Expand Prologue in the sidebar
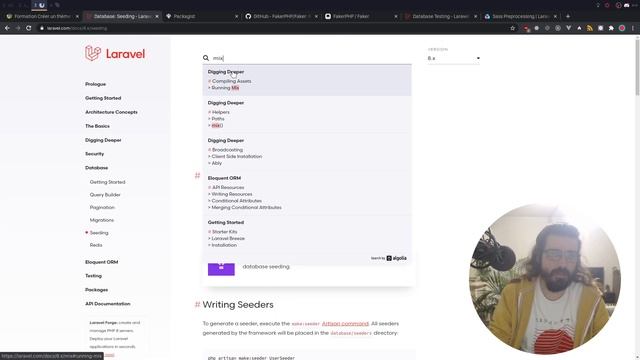Screen dimensions: 640x360 pos(96,84)
